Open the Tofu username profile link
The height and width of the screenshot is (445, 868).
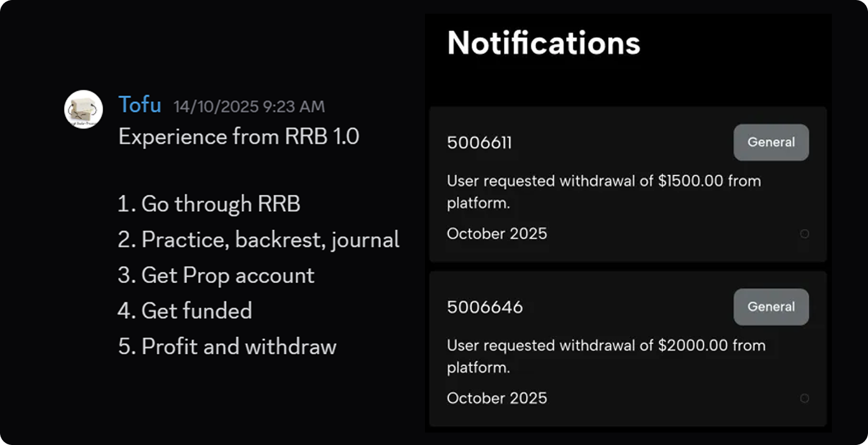(x=140, y=105)
